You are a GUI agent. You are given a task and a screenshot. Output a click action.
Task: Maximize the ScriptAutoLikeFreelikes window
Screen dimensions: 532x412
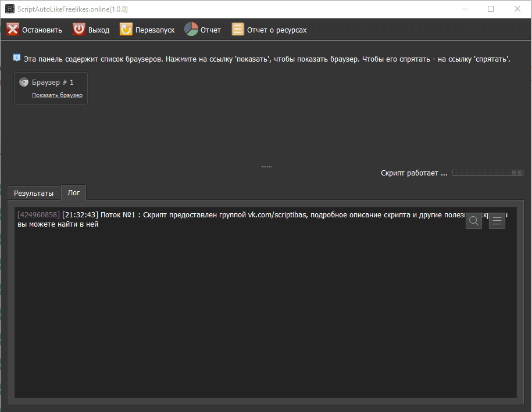[491, 9]
